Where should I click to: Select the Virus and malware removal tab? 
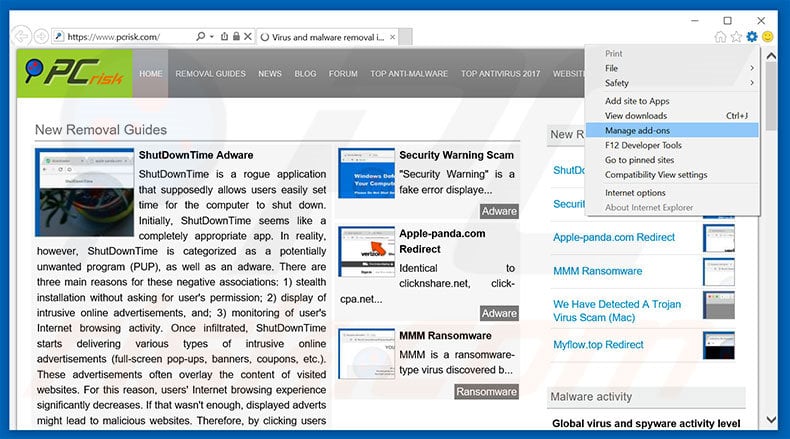tap(327, 37)
